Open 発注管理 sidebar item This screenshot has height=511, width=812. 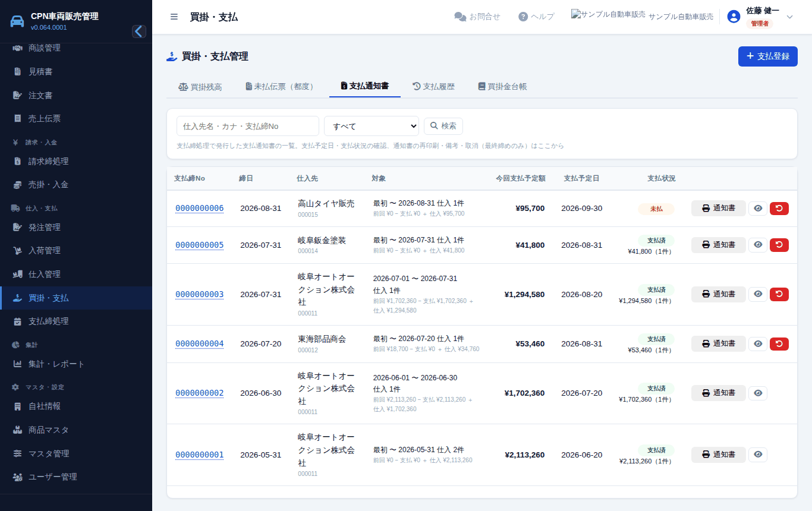[x=76, y=227]
